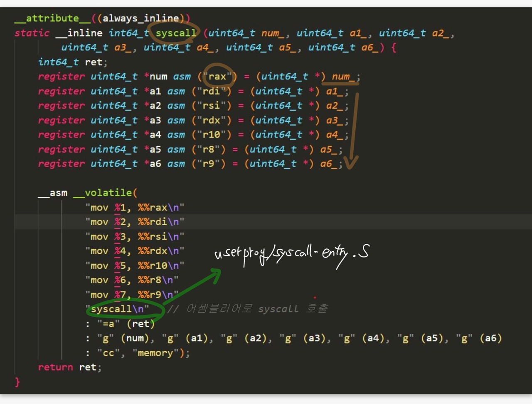Screen dimensions: 532x404
Task: Click the closing red brace of function
Action: (17, 382)
